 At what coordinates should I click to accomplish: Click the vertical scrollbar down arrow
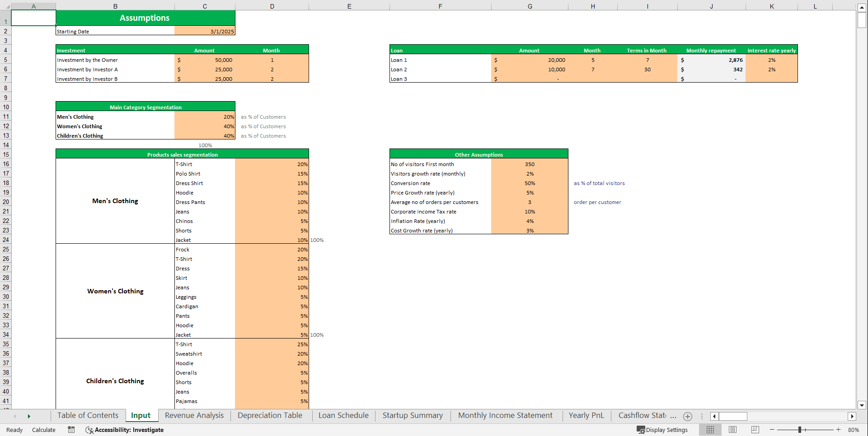click(x=862, y=405)
